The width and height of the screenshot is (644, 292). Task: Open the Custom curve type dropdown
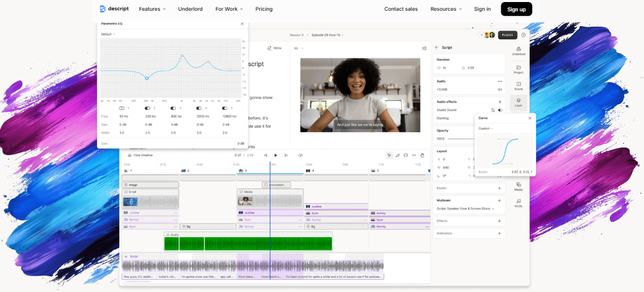(486, 129)
